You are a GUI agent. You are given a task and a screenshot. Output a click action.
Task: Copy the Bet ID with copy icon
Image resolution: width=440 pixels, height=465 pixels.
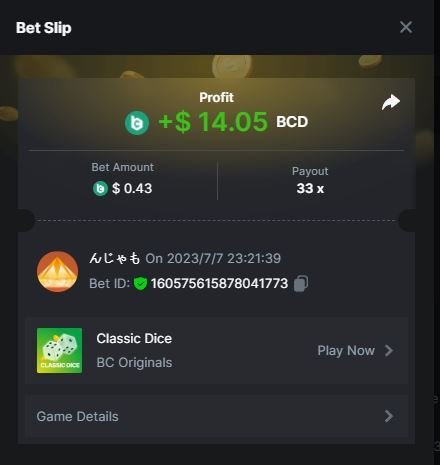click(x=301, y=283)
